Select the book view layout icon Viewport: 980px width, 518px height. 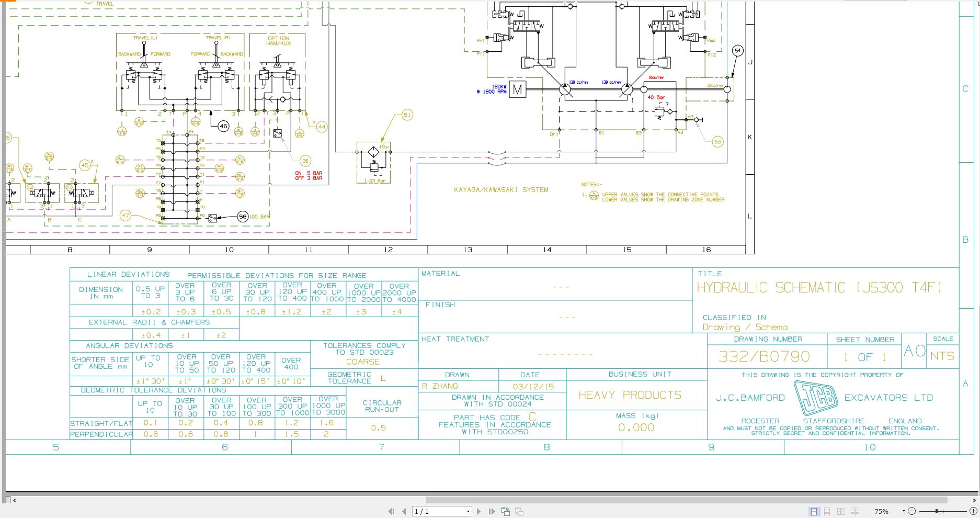click(x=855, y=511)
